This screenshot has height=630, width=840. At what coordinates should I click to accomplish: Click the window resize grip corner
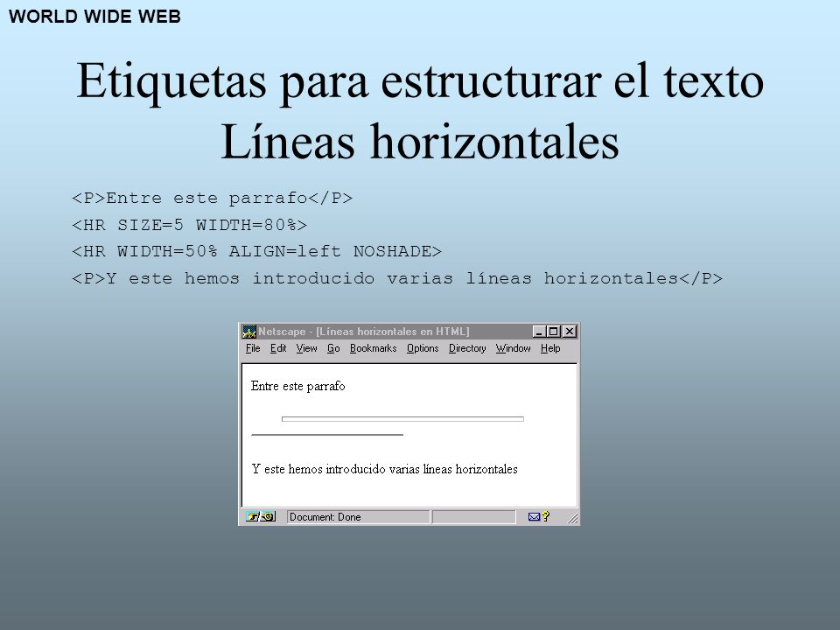[x=572, y=518]
